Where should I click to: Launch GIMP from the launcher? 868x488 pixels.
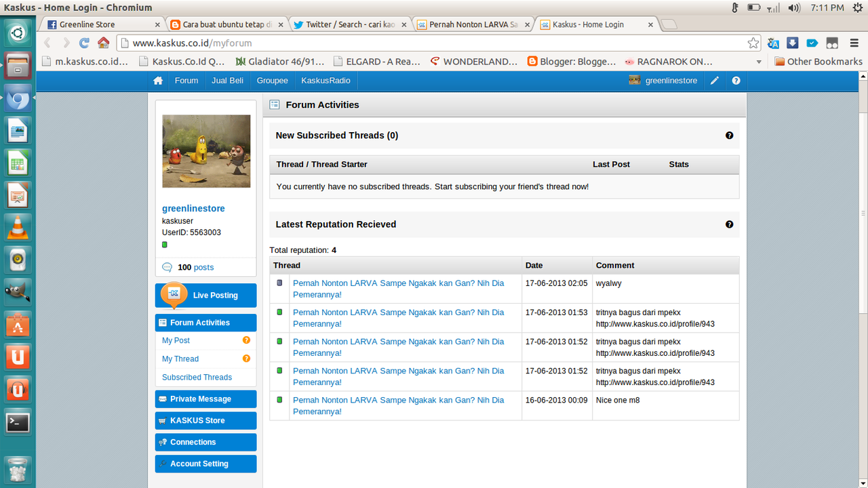click(x=18, y=292)
